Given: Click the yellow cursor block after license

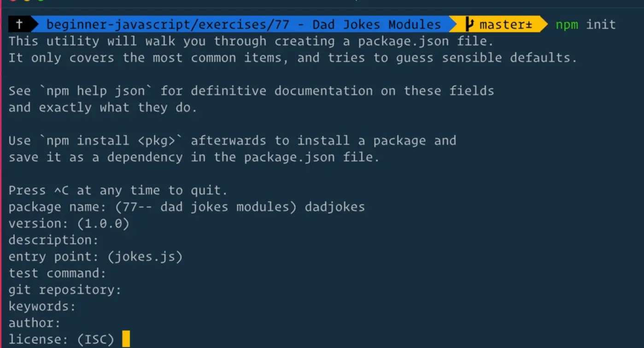Looking at the screenshot, I should (126, 339).
